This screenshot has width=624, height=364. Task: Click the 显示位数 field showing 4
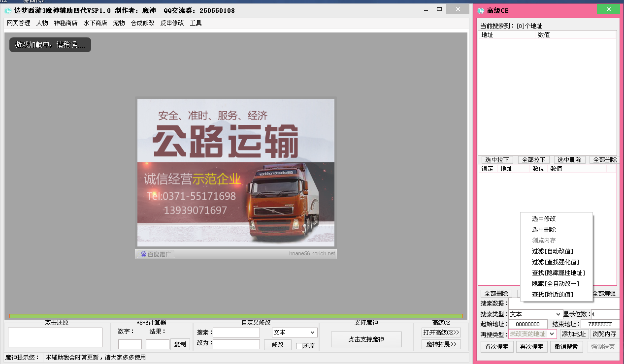(605, 314)
